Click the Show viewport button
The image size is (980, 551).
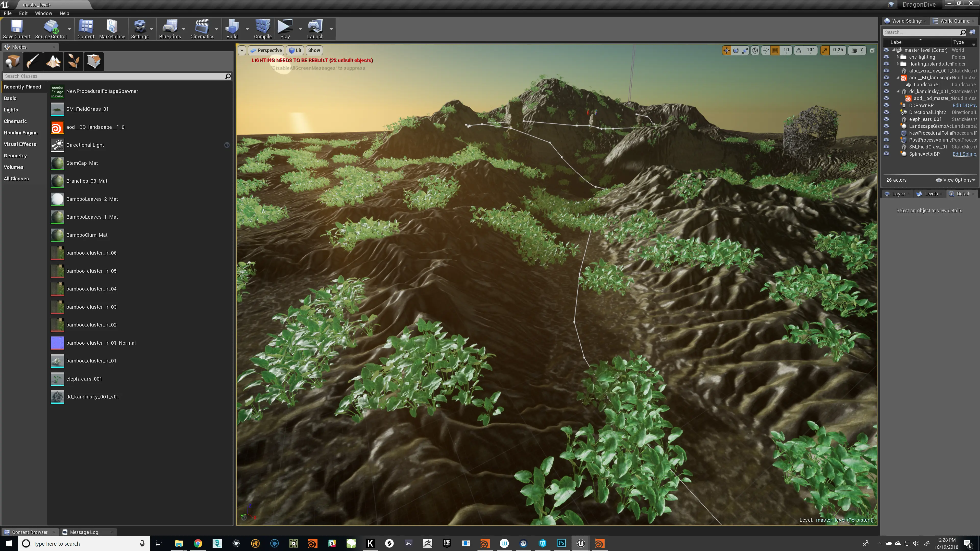coord(314,50)
